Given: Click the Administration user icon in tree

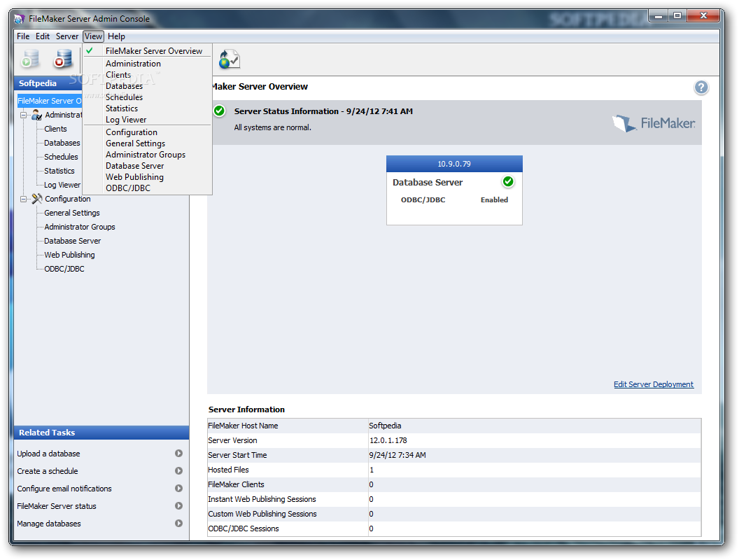Looking at the screenshot, I should [x=37, y=115].
